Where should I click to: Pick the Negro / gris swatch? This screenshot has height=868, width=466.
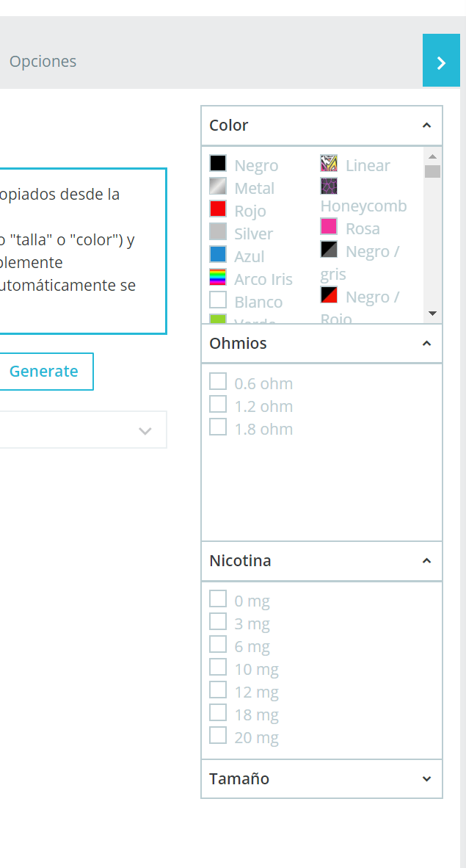pos(329,250)
